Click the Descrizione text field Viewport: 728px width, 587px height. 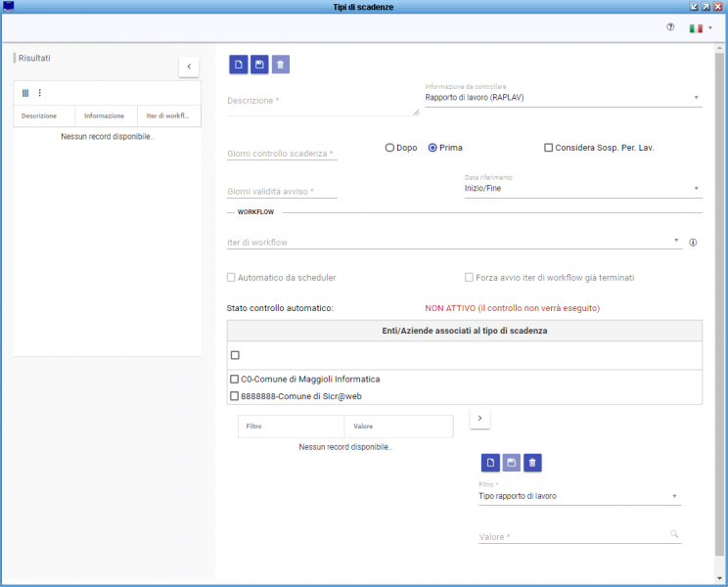322,102
